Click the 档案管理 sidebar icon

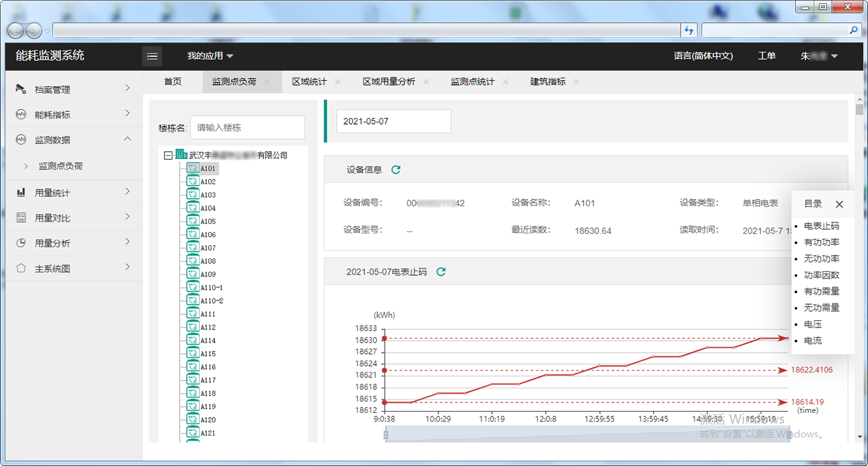(x=21, y=89)
